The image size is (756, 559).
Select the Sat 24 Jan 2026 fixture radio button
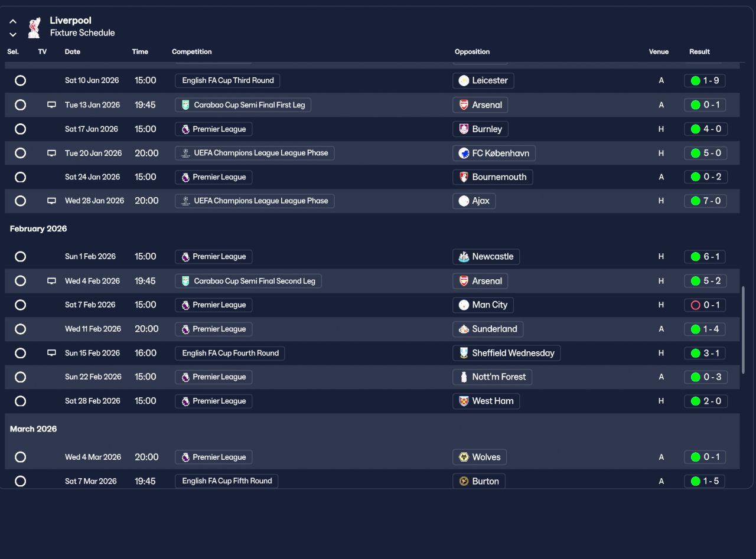(x=20, y=177)
